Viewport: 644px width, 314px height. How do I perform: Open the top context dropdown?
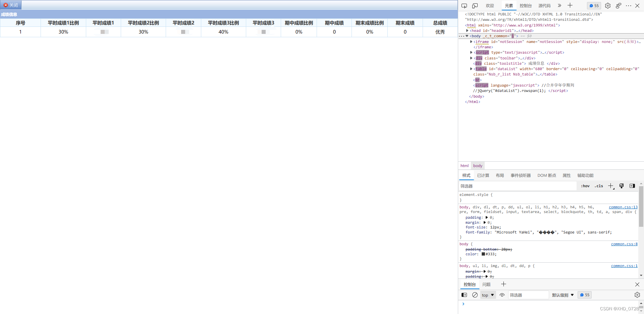pos(488,295)
